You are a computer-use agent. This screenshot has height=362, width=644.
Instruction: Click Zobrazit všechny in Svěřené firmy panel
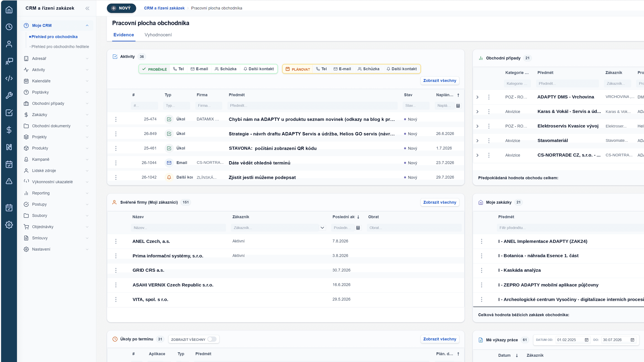[x=440, y=202]
